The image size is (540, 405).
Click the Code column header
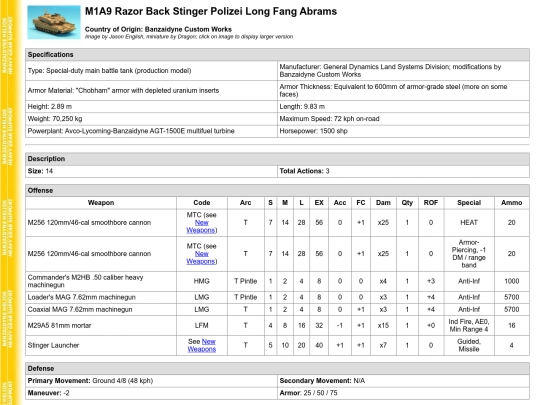coord(202,203)
